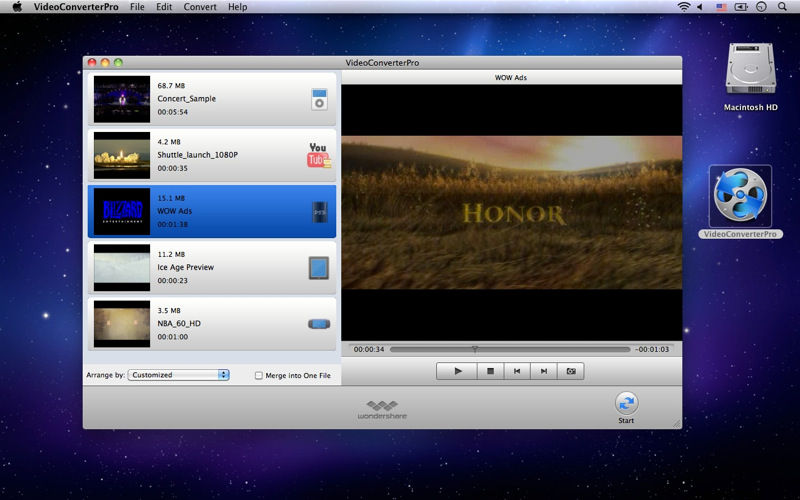Click the 68.7 MB size label
The image size is (800, 500).
point(171,86)
